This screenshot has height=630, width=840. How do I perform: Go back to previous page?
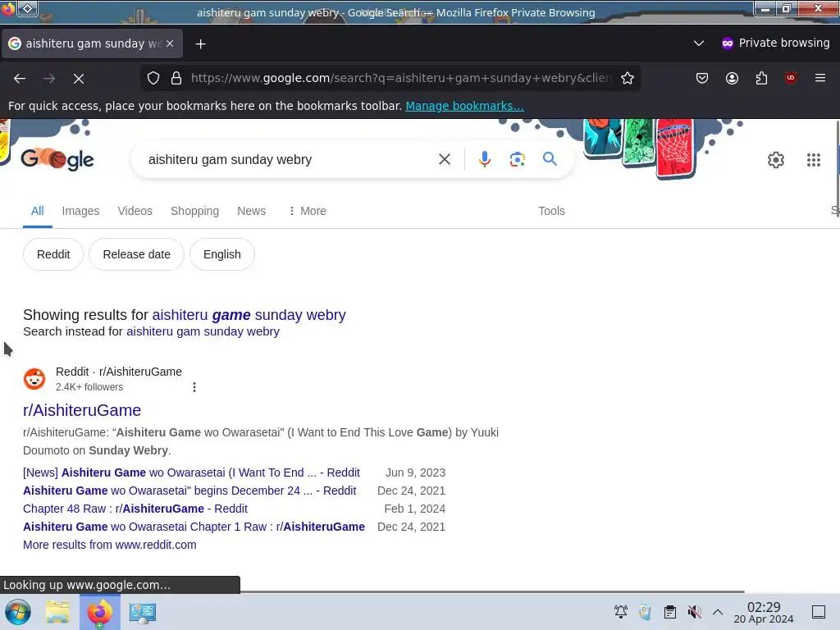pos(20,79)
